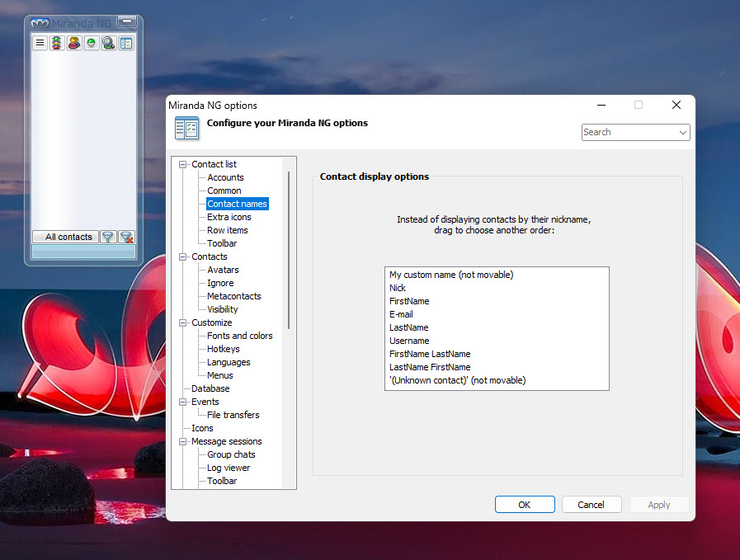Click inside the Search field
This screenshot has width=740, height=560.
[629, 133]
